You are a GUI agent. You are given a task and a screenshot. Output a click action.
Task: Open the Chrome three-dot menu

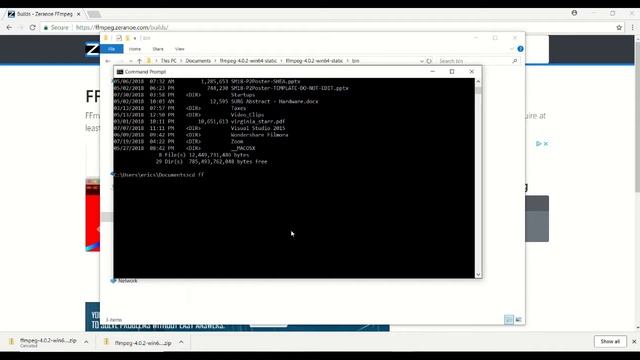click(x=633, y=27)
